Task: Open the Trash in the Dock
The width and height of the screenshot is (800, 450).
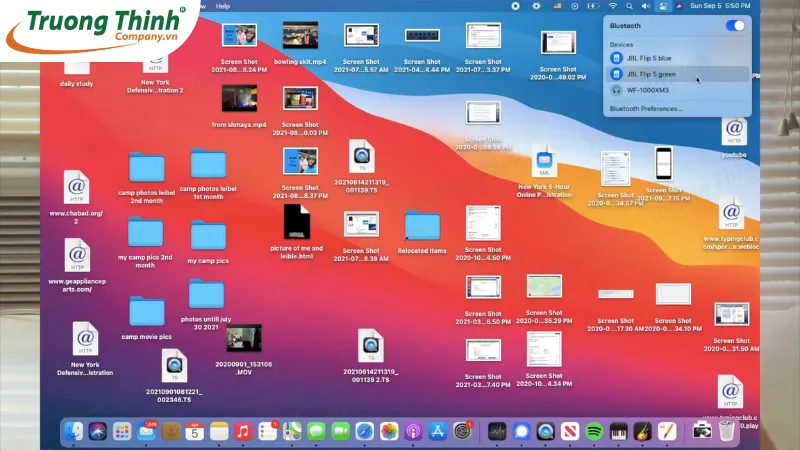Action: pyautogui.click(x=727, y=431)
